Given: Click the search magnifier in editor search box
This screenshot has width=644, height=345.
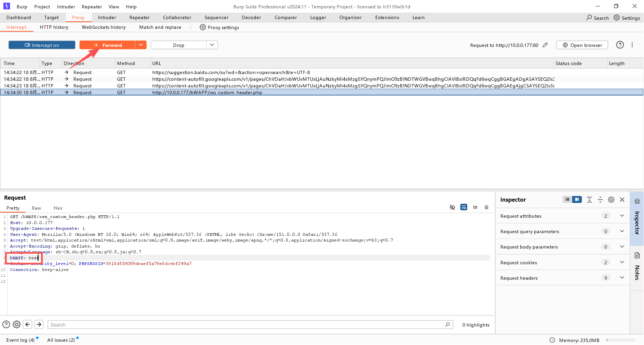Looking at the screenshot, I should (447, 325).
